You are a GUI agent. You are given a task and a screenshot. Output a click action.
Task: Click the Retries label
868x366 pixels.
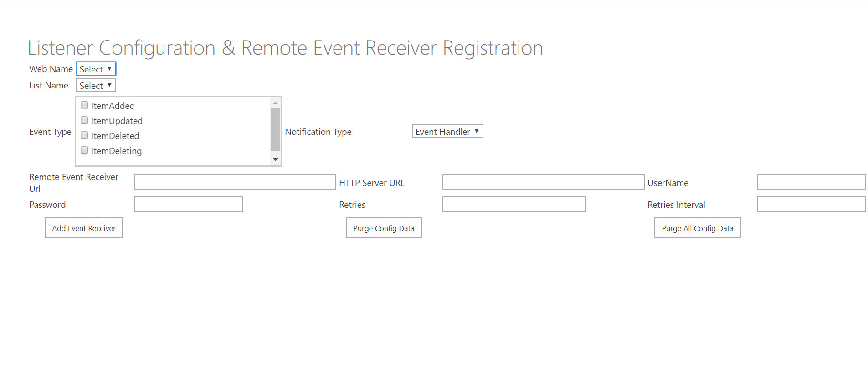click(352, 205)
